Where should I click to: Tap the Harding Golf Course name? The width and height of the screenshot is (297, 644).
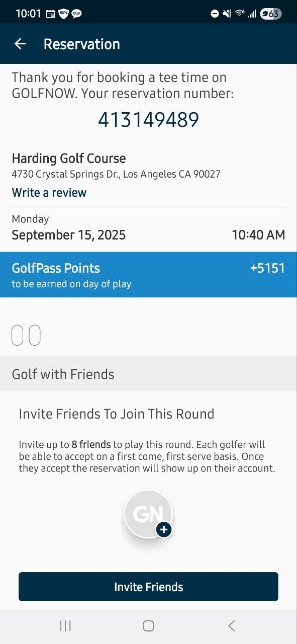click(x=69, y=158)
